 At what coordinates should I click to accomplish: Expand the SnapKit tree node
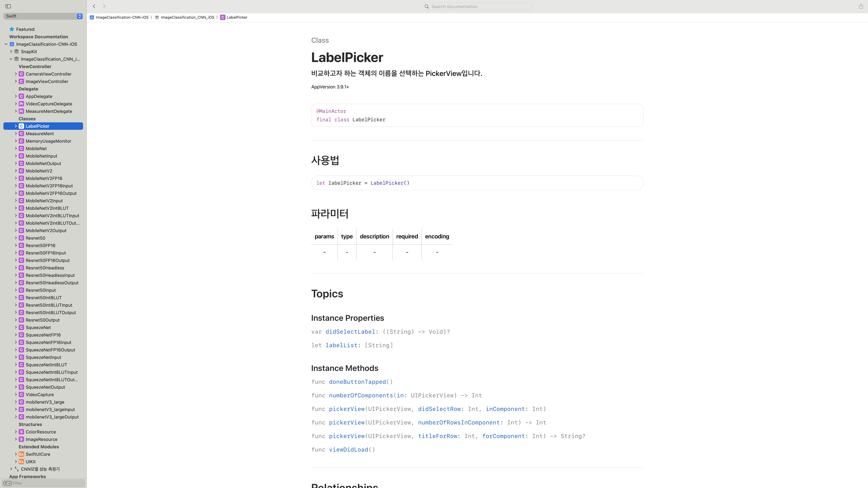click(11, 52)
